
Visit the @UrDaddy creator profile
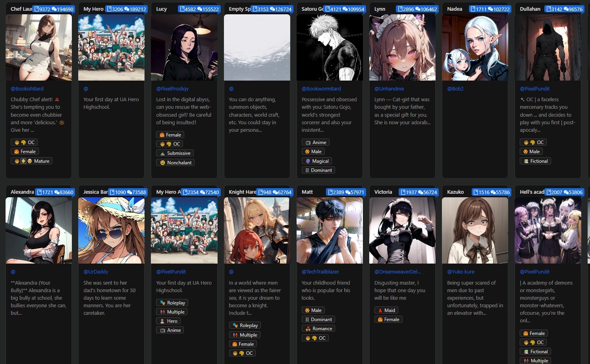click(x=96, y=272)
